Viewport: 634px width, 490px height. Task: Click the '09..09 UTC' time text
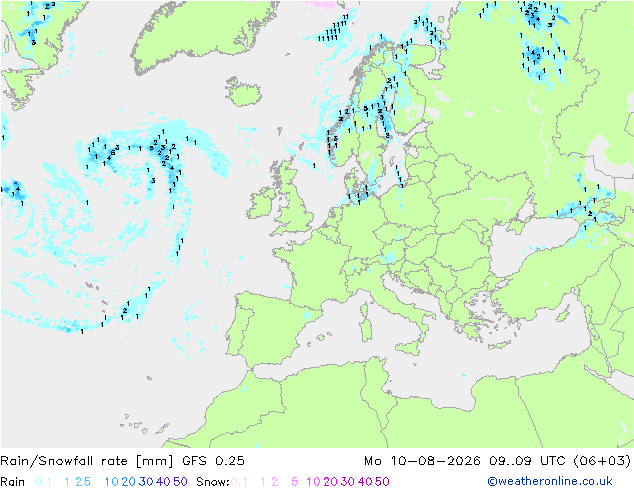pyautogui.click(x=527, y=461)
